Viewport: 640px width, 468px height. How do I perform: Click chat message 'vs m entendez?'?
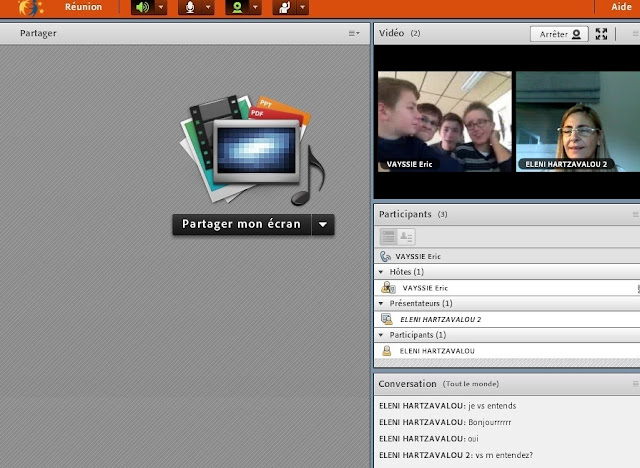click(504, 455)
